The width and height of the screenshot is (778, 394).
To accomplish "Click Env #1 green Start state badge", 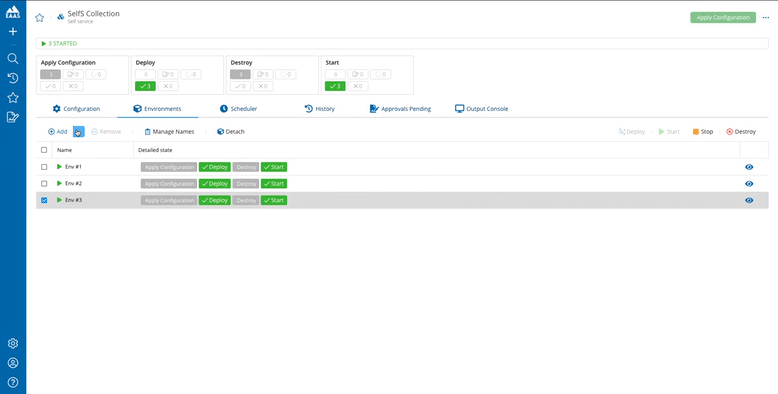I will point(274,167).
